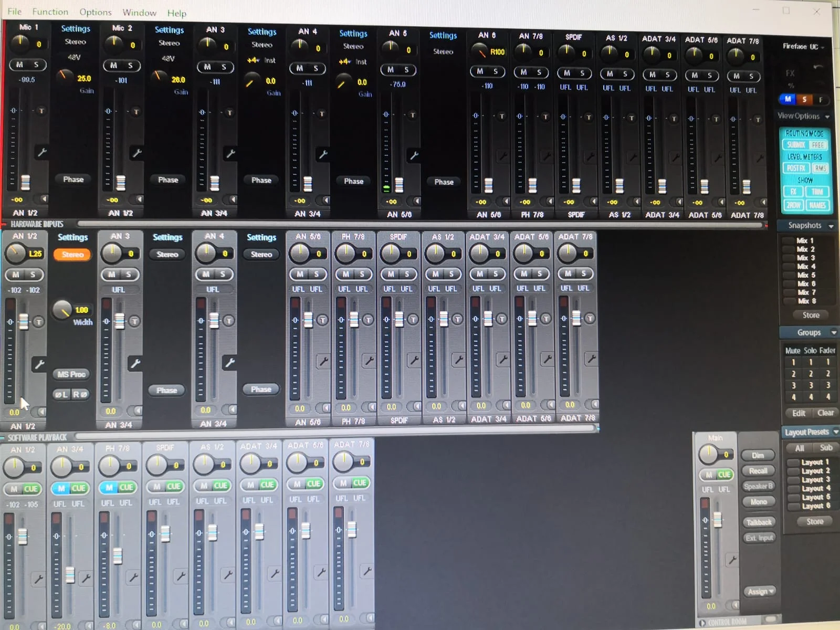The image size is (840, 630).
Task: Open the File menu
Action: coord(15,12)
